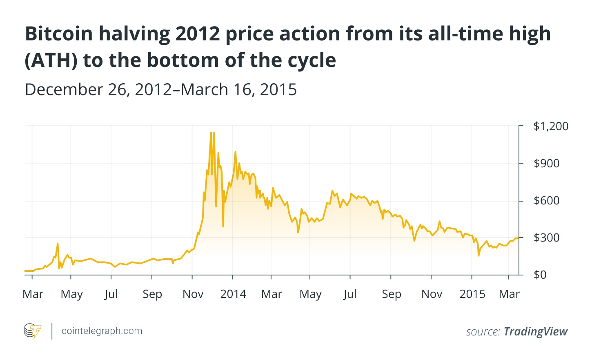Click the first Mar x-axis label

tap(33, 294)
